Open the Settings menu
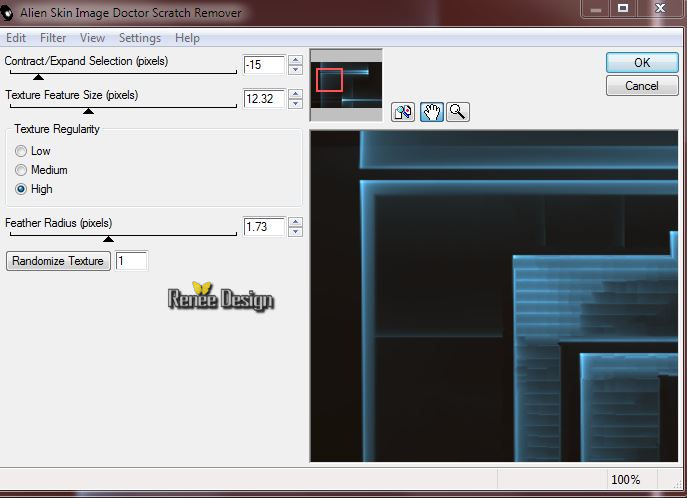The image size is (687, 498). coord(140,38)
